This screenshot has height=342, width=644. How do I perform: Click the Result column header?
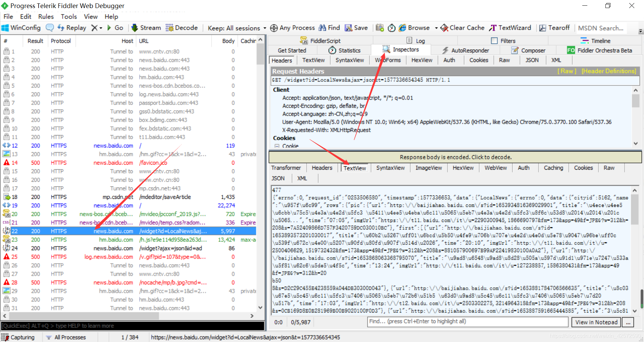tap(35, 41)
